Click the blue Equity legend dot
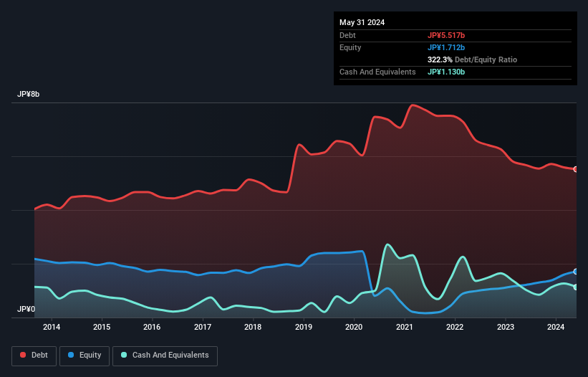This screenshot has height=377, width=588. [x=71, y=355]
